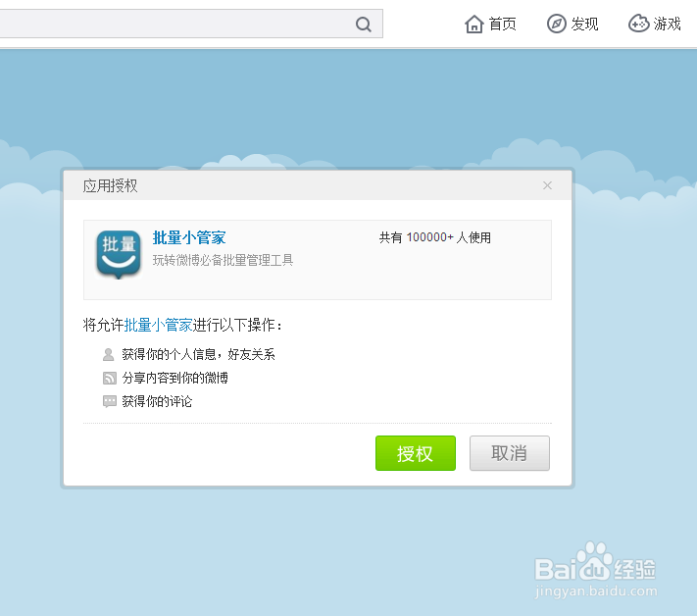Viewport: 697px width, 616px height.
Task: Click the 批量小管家 app logo
Action: tap(119, 254)
